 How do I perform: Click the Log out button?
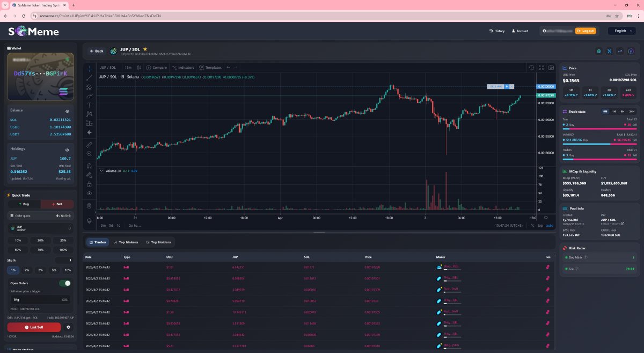click(x=586, y=31)
